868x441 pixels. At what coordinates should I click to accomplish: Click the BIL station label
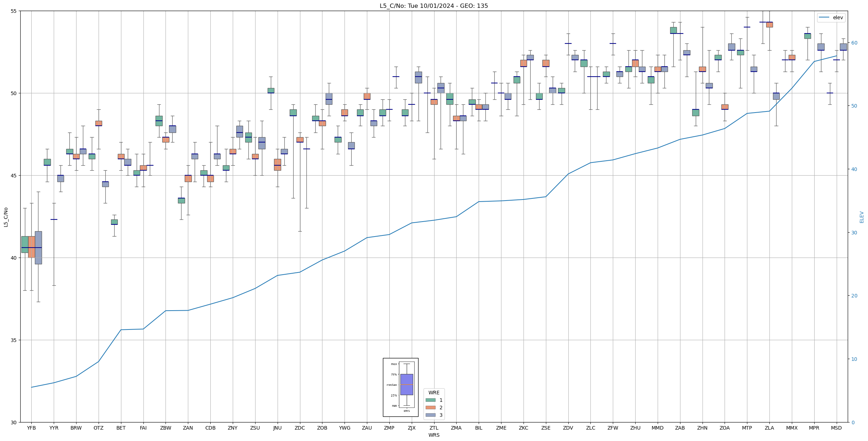point(479,428)
